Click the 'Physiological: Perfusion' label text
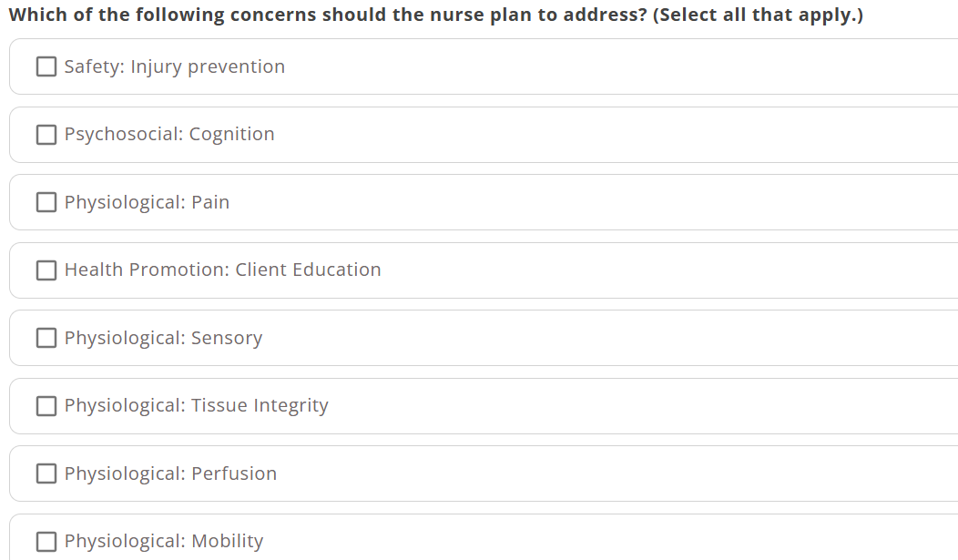Viewport: 958px width, 560px height. click(170, 473)
